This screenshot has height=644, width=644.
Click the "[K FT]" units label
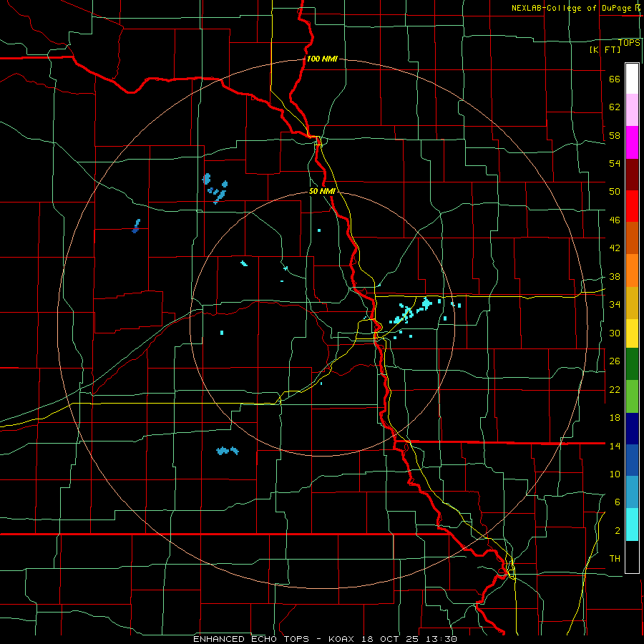point(605,49)
